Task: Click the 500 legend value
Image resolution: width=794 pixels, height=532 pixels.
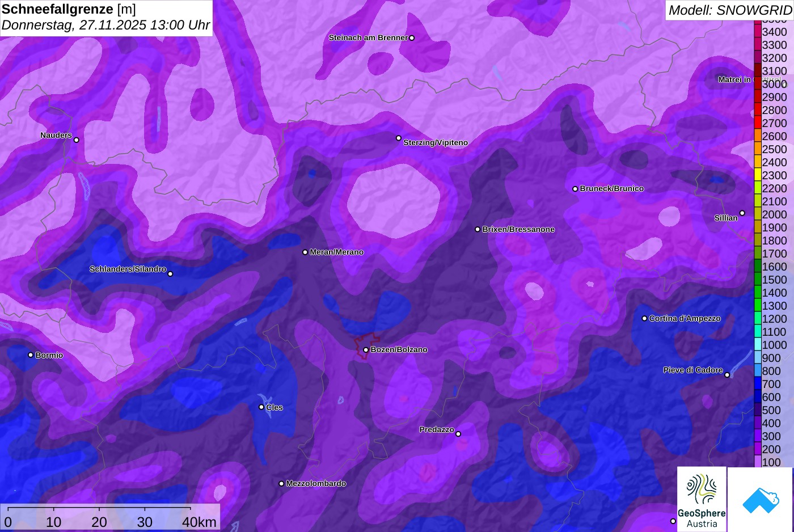Action: [771, 410]
